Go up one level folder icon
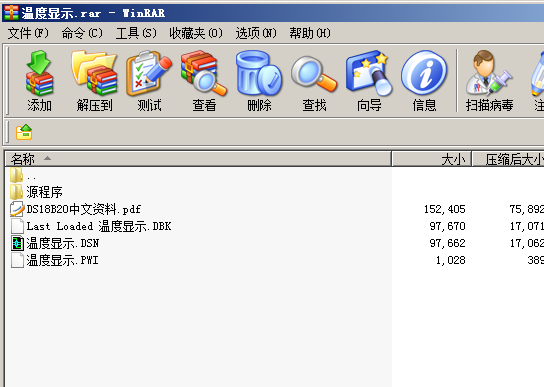 click(x=24, y=132)
